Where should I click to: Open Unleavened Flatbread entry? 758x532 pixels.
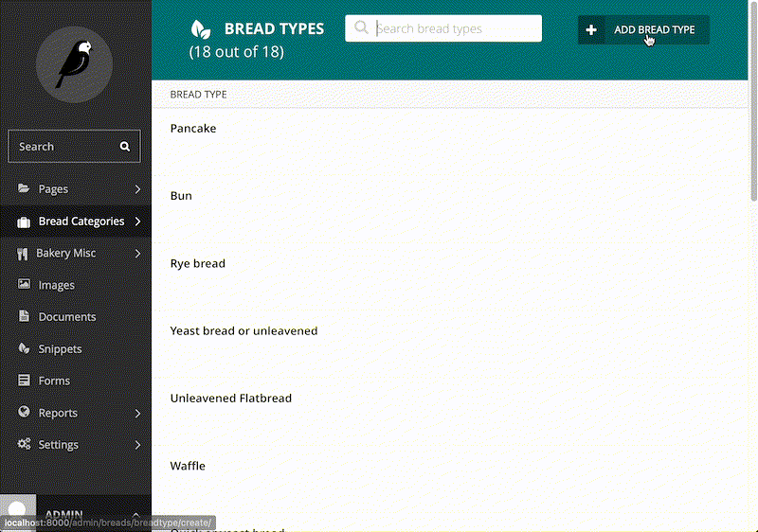coord(231,399)
